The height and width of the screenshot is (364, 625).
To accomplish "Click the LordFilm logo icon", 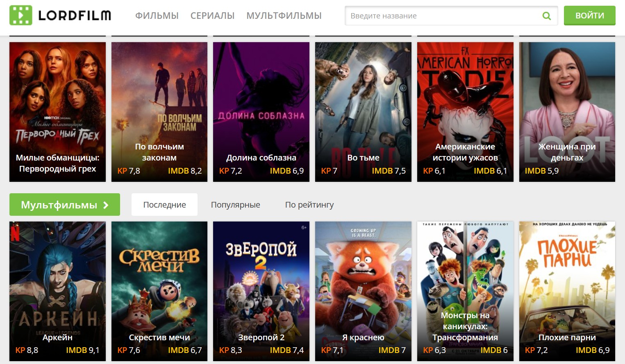I will pyautogui.click(x=21, y=15).
